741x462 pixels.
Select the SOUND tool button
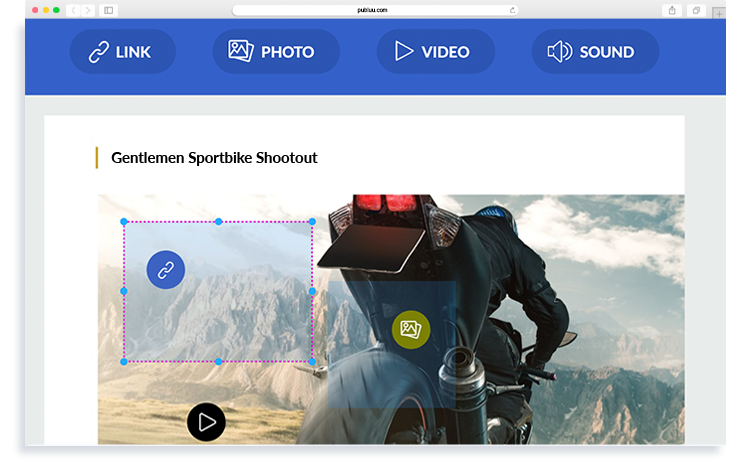595,52
